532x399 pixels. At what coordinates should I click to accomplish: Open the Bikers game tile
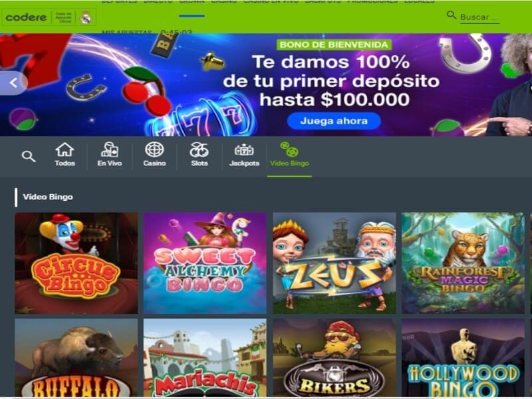(x=334, y=358)
